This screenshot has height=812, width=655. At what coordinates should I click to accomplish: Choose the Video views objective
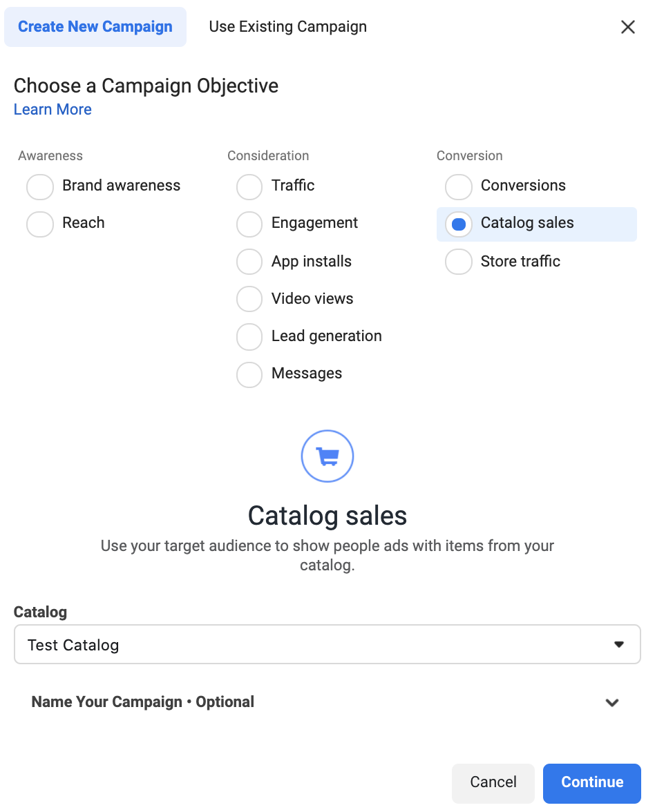click(249, 299)
